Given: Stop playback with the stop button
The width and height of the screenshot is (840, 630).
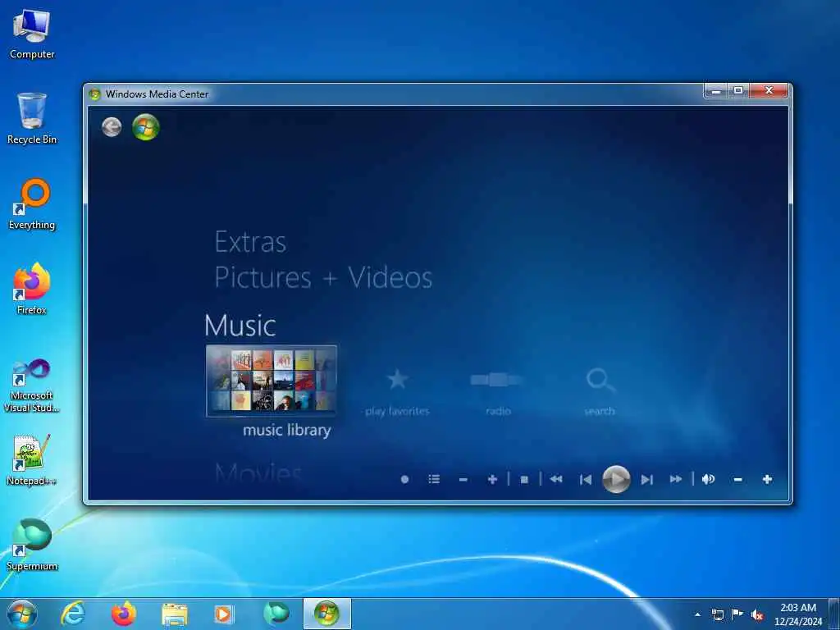Looking at the screenshot, I should coord(524,479).
